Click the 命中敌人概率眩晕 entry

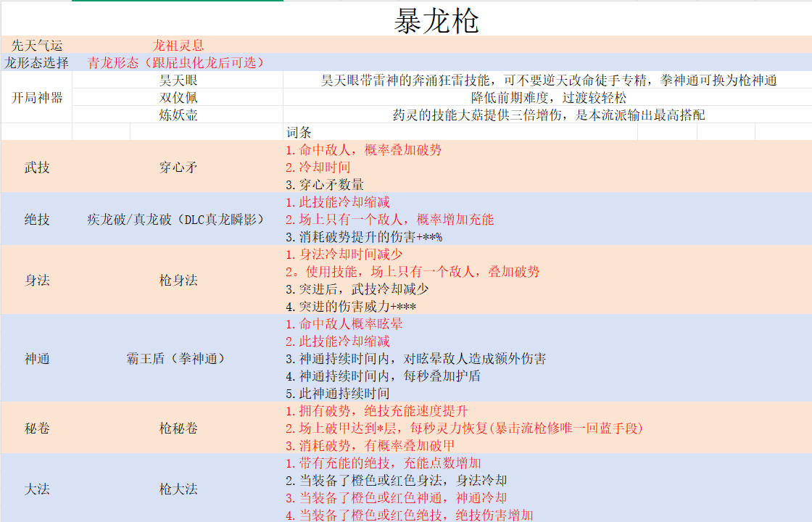click(344, 324)
